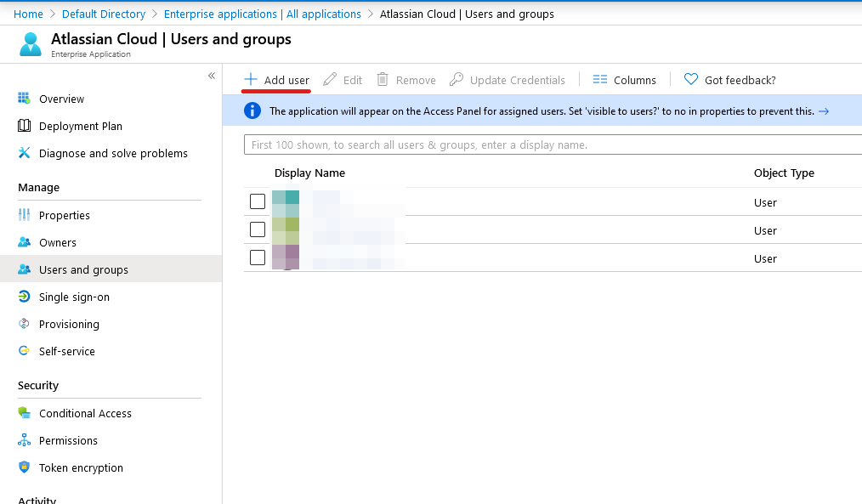Go to Home in the breadcrumb

[28, 14]
